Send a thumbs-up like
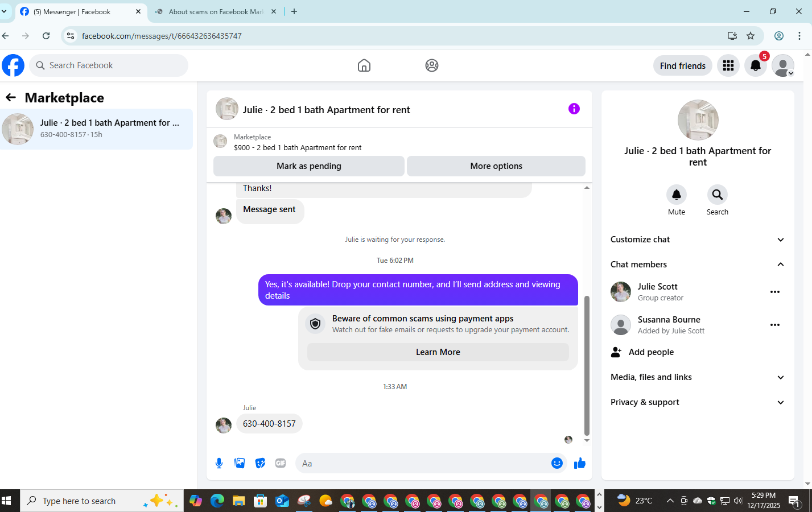The height and width of the screenshot is (512, 812). pos(580,463)
